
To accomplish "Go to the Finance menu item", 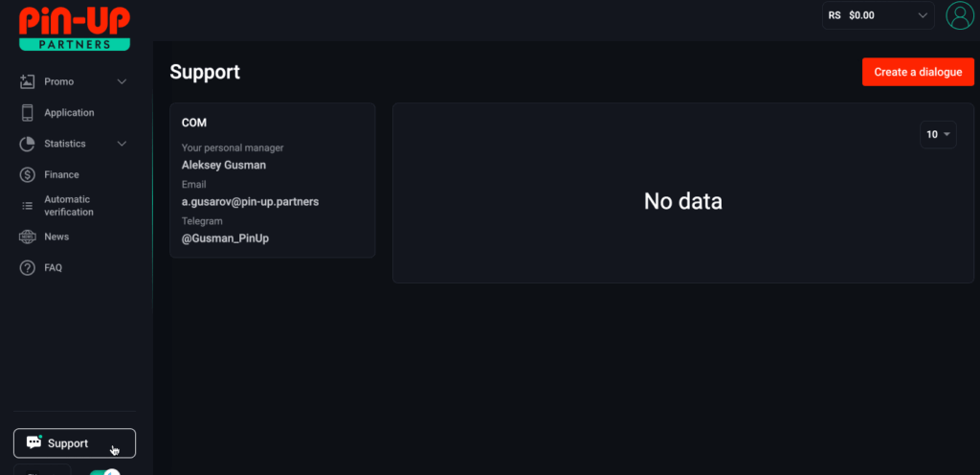I will [x=61, y=175].
